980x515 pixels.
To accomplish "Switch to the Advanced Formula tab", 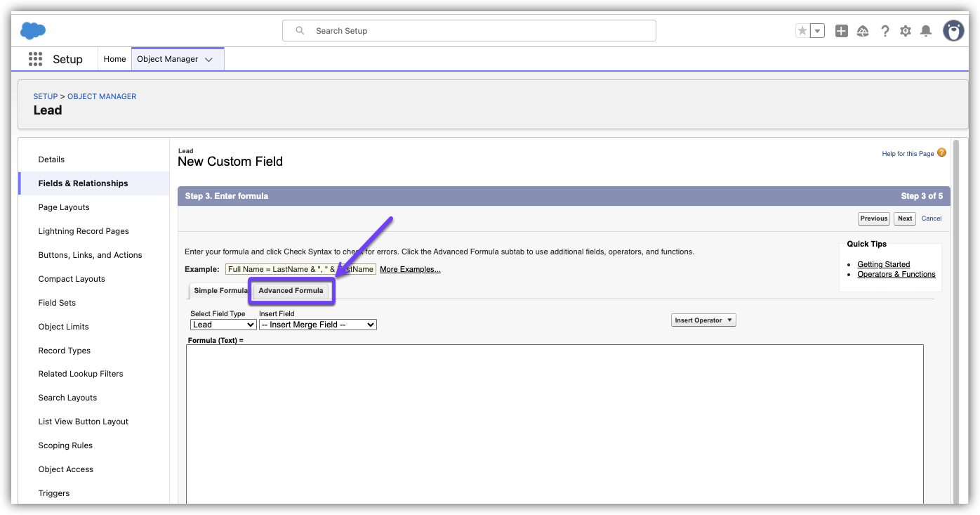I will tap(291, 291).
